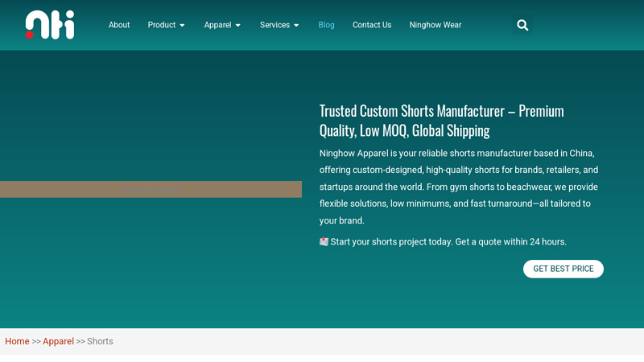Click the Ninghow Apparel description paragraph
Screen dimensions: 644x362
pyautogui.click(x=459, y=187)
